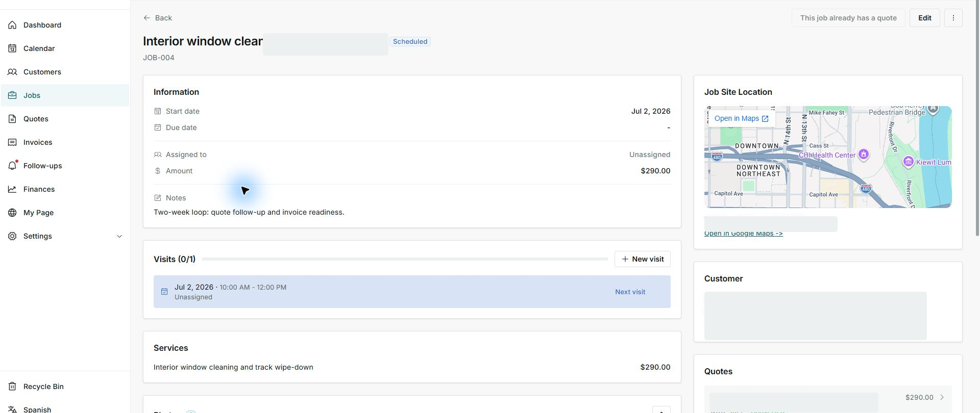The image size is (980, 413).
Task: Select the Customers people icon
Action: point(12,72)
